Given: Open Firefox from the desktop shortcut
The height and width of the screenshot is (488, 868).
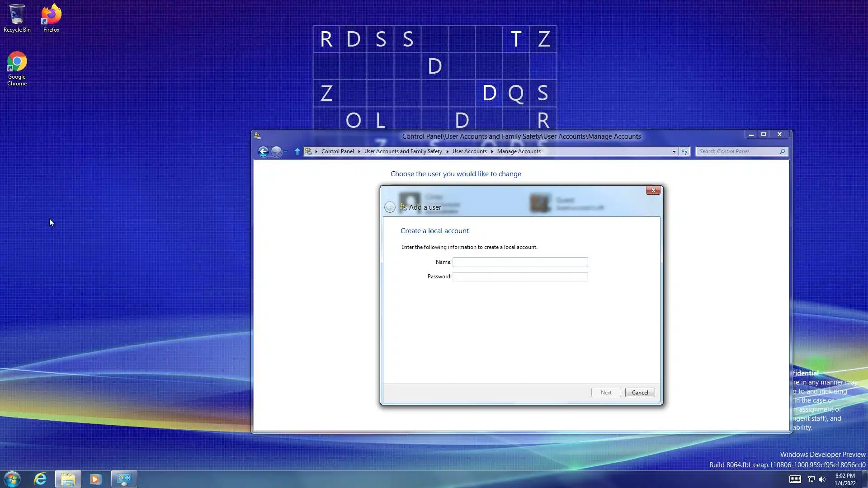Looking at the screenshot, I should pos(51,18).
